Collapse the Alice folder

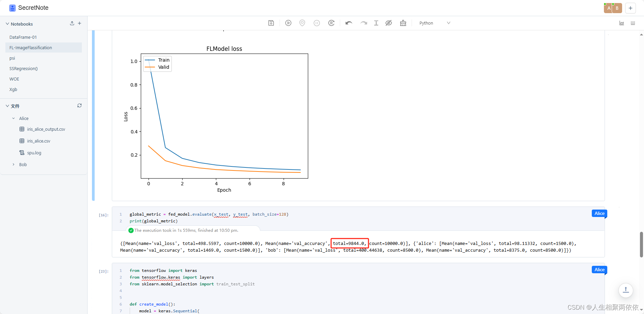pos(13,118)
